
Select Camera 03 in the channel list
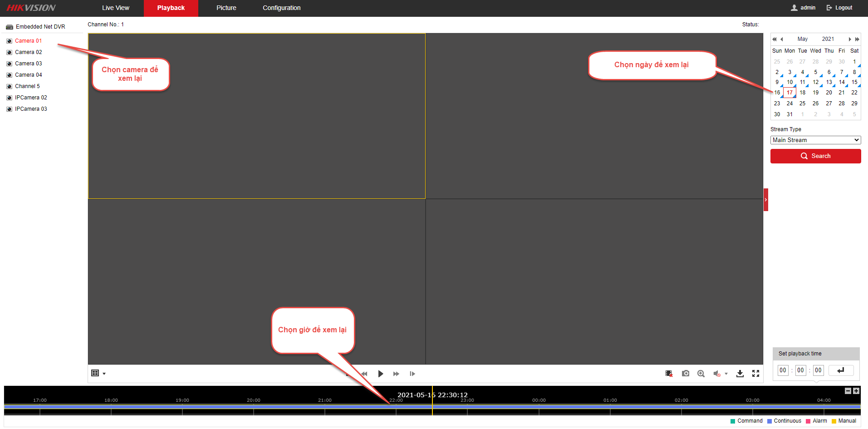click(x=28, y=64)
